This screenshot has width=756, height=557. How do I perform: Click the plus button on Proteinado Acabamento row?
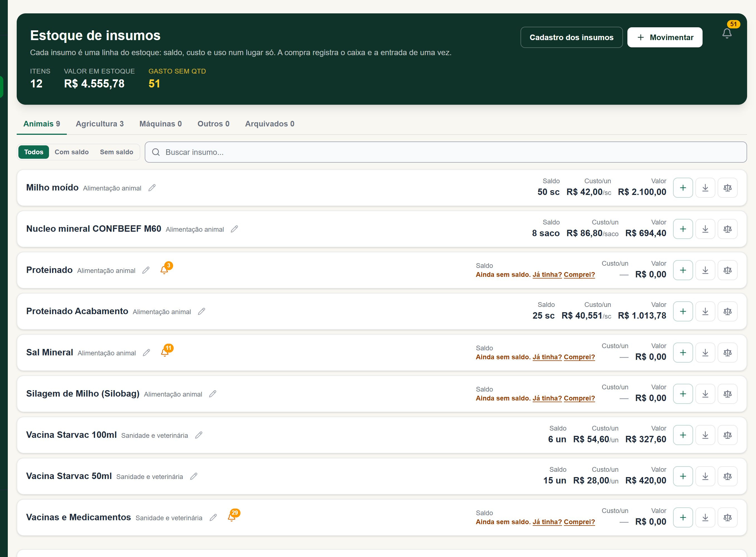683,311
